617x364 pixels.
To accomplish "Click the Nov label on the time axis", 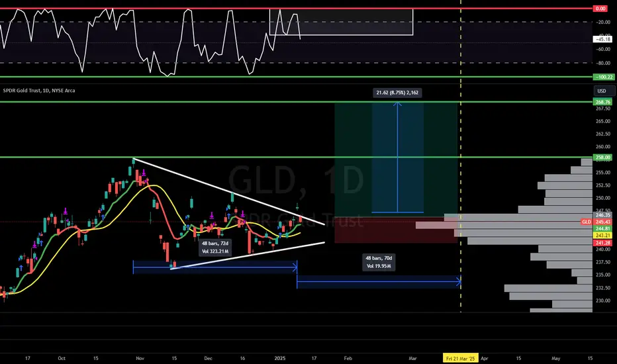I will (x=140, y=359).
